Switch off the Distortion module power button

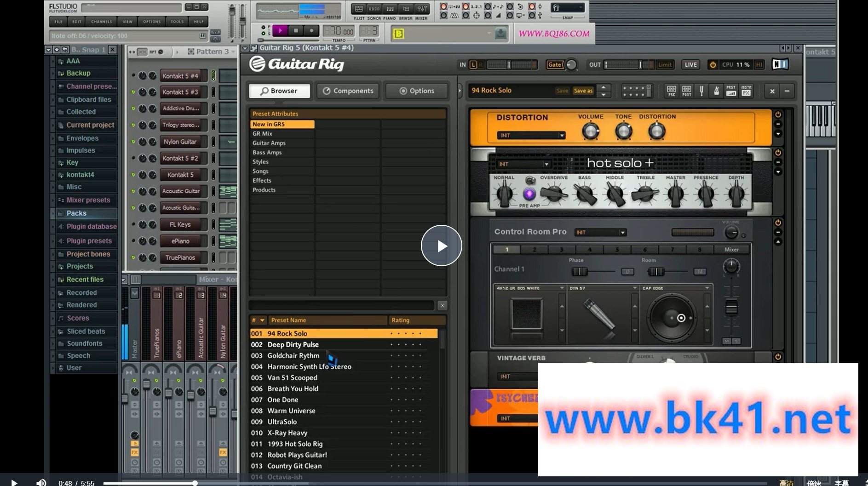pyautogui.click(x=778, y=114)
